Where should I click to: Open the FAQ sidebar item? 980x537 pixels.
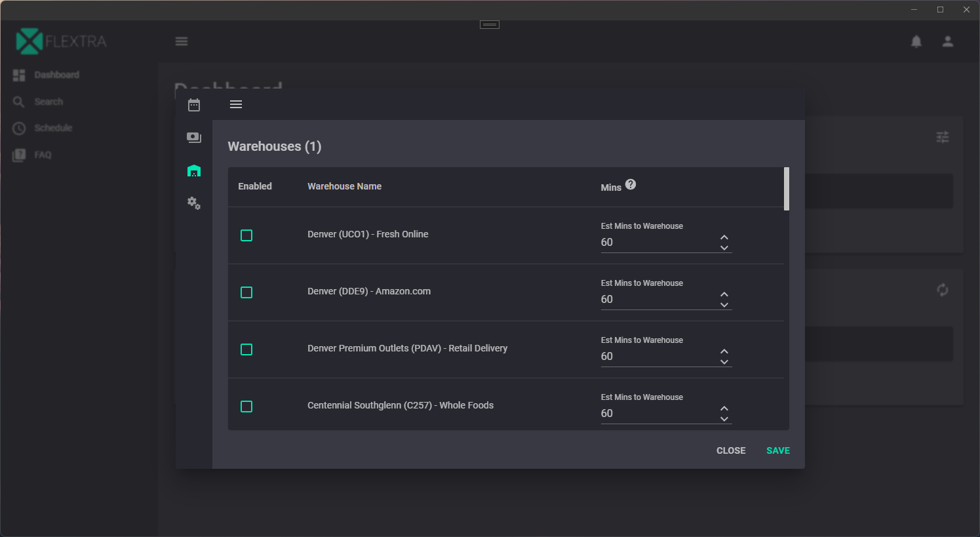click(43, 155)
